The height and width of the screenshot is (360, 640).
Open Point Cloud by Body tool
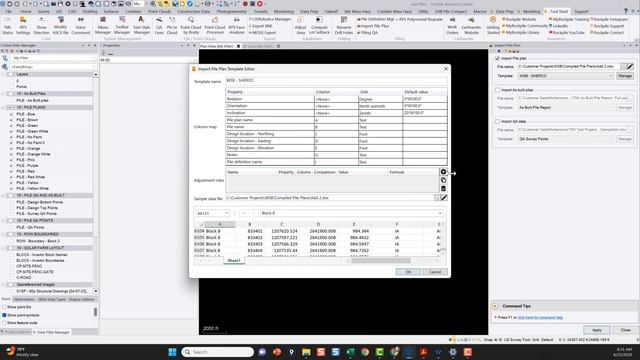point(191,25)
